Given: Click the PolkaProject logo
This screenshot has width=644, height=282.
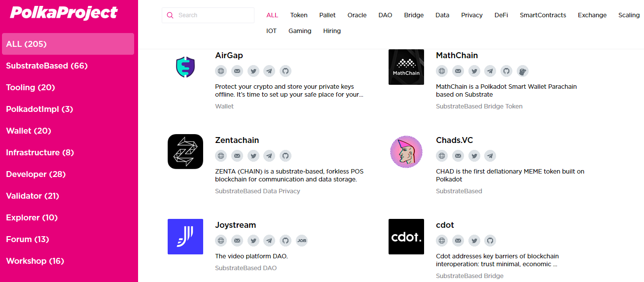Looking at the screenshot, I should pyautogui.click(x=64, y=12).
